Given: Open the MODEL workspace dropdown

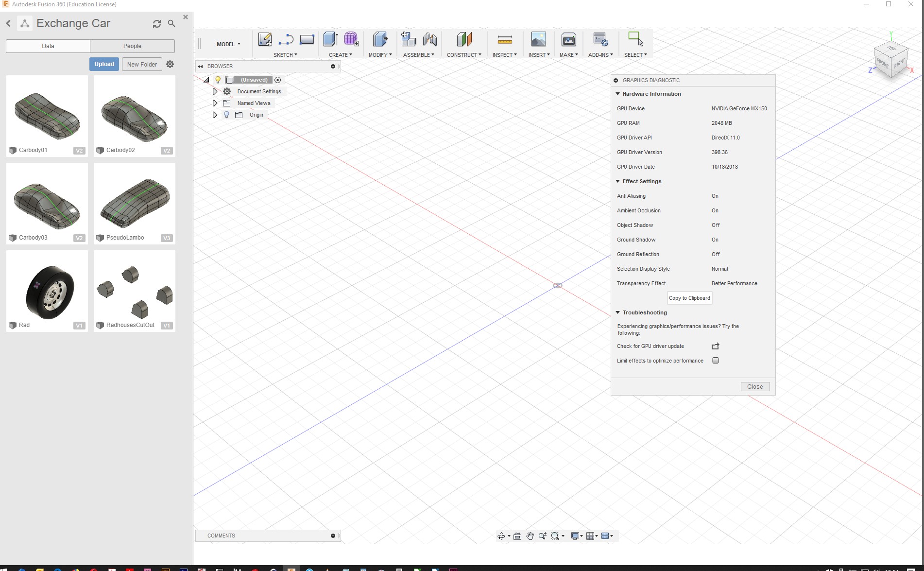Looking at the screenshot, I should tap(228, 44).
